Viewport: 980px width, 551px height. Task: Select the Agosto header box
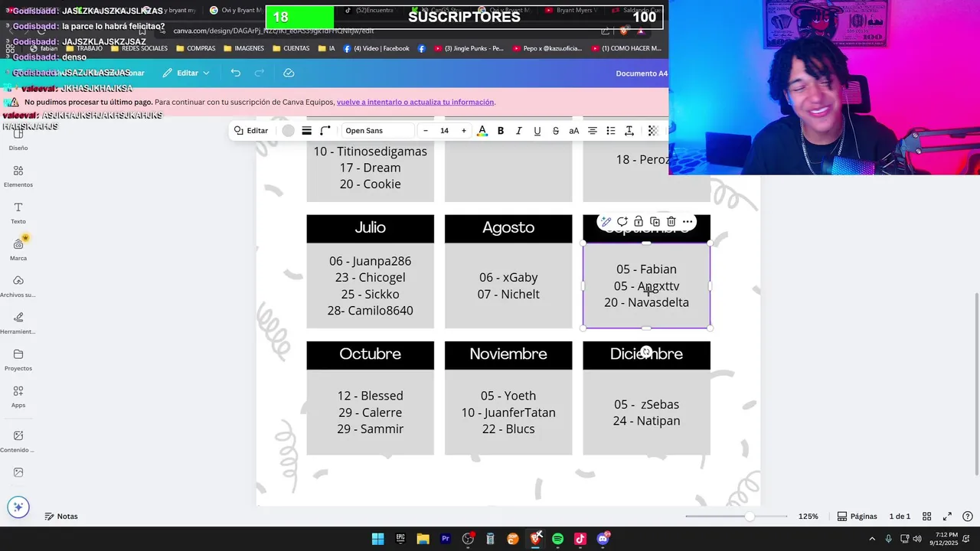click(x=508, y=228)
